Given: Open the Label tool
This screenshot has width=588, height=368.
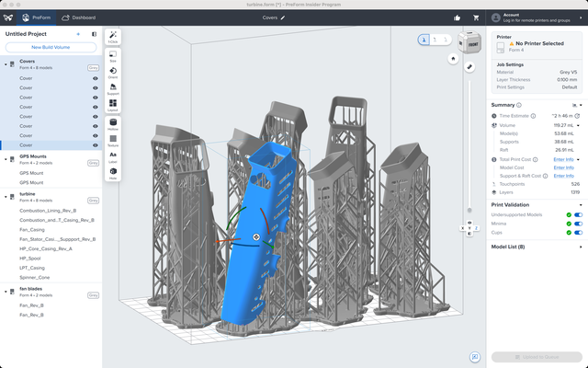Looking at the screenshot, I should coord(113,157).
